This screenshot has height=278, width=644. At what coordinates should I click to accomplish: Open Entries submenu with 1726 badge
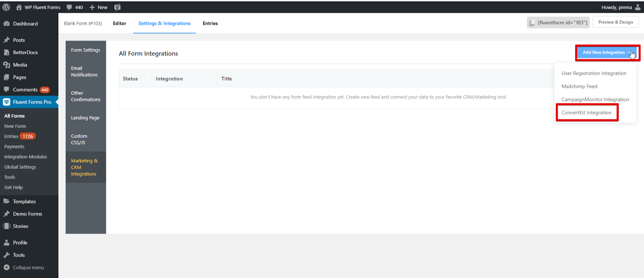click(x=20, y=136)
